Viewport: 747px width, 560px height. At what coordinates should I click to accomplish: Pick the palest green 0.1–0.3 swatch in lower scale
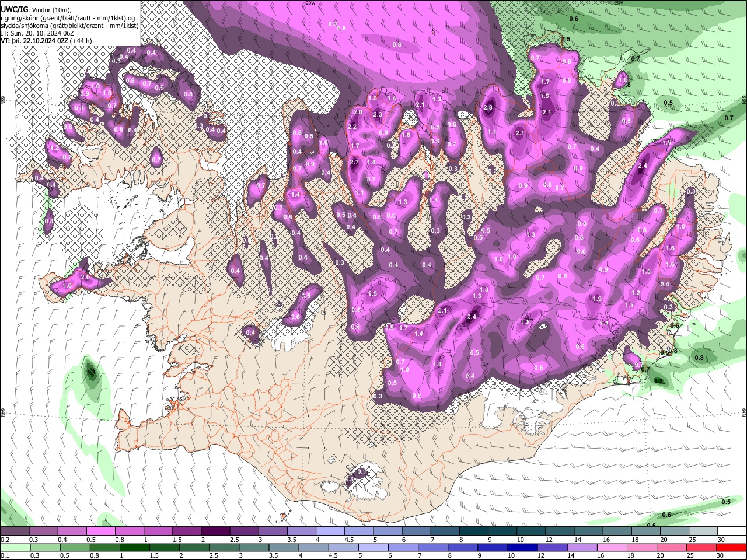click(15, 547)
